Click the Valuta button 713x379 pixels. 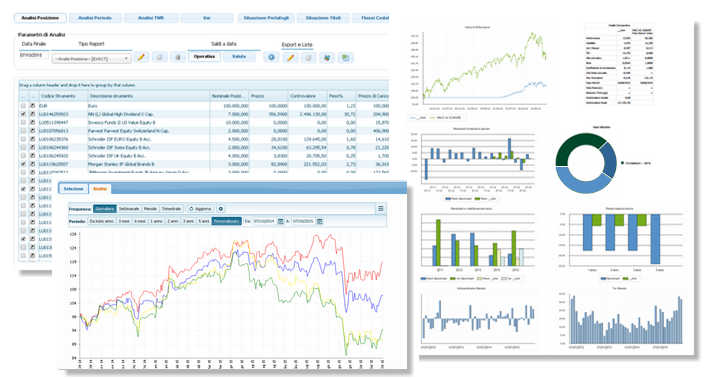click(x=239, y=57)
